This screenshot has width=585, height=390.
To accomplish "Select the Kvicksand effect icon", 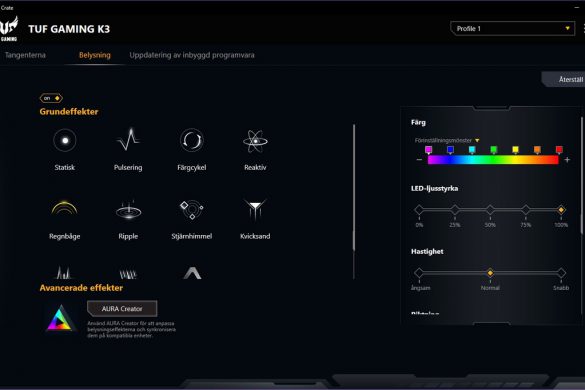I will point(255,209).
